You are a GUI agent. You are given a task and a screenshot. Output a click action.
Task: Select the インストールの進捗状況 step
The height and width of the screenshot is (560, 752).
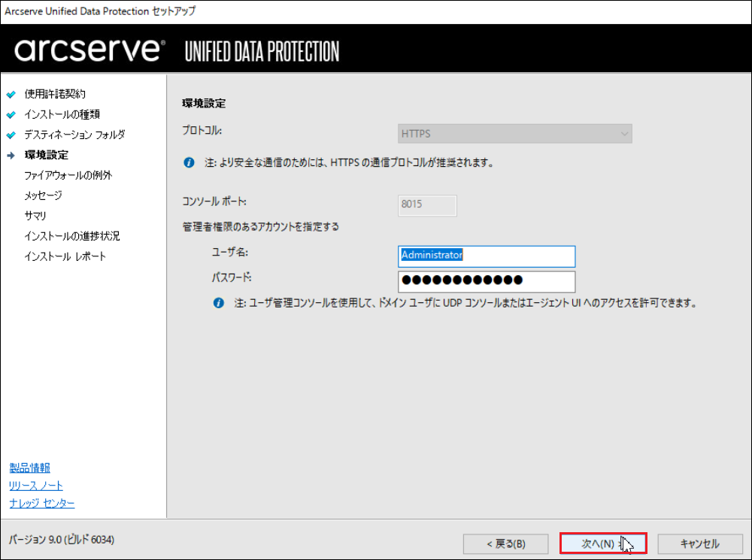point(72,236)
